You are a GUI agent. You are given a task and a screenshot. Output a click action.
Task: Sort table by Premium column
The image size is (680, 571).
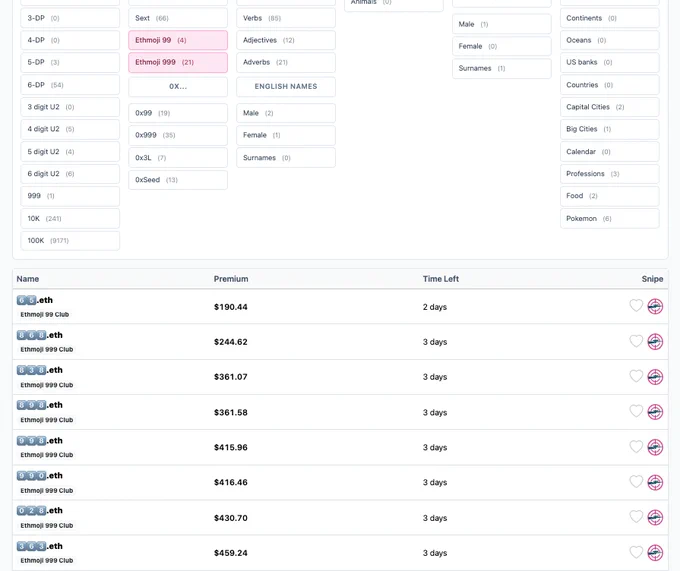click(231, 279)
